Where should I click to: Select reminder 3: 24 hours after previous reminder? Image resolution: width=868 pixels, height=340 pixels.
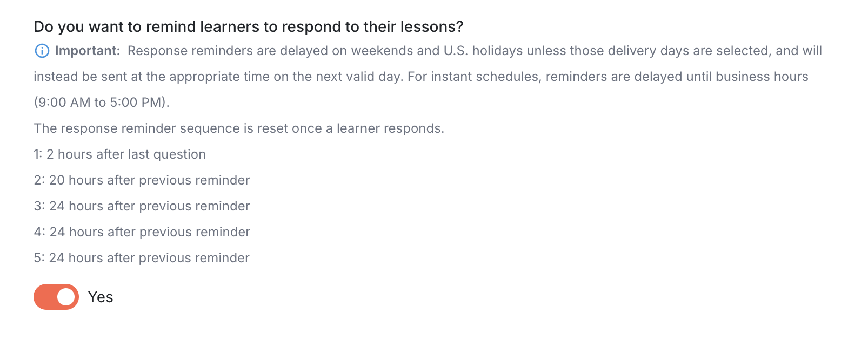coord(142,206)
